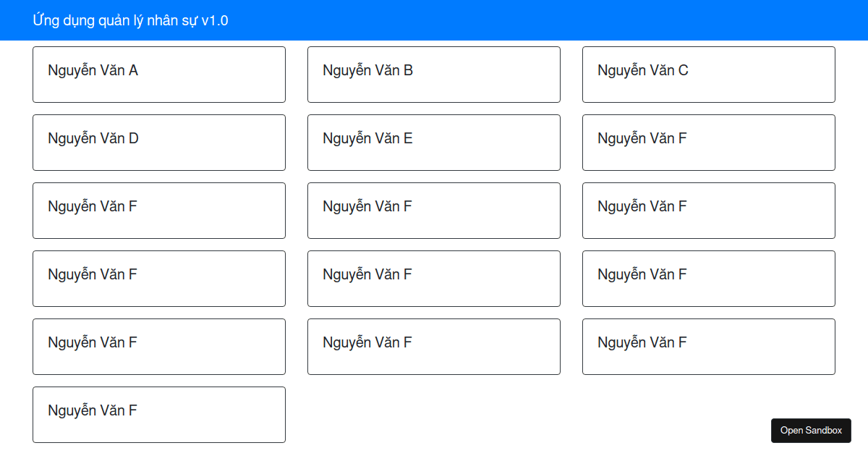Open right Nguyễn Văn F card in fourth row
This screenshot has height=456, width=868.
pyautogui.click(x=709, y=279)
